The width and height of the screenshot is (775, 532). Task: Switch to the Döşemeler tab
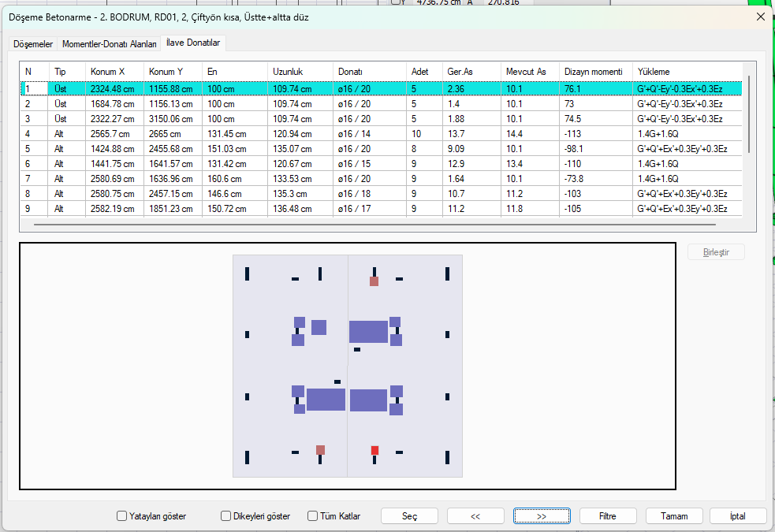(x=33, y=44)
